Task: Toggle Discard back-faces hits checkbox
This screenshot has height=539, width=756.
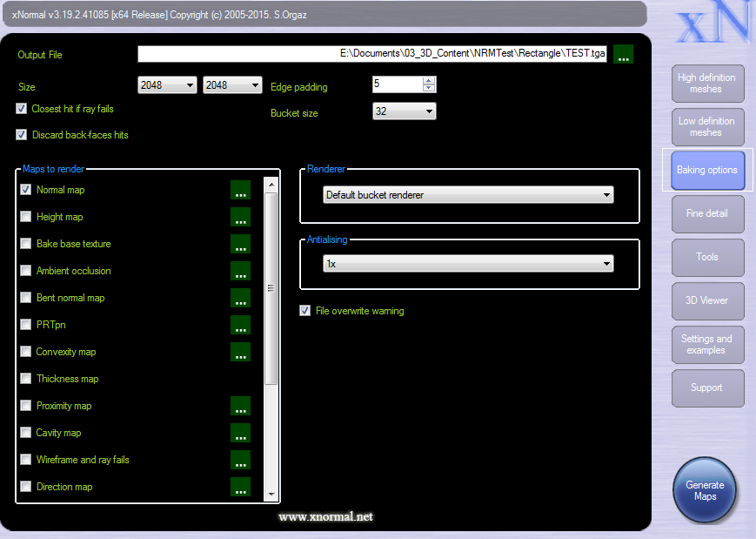Action: pyautogui.click(x=21, y=135)
